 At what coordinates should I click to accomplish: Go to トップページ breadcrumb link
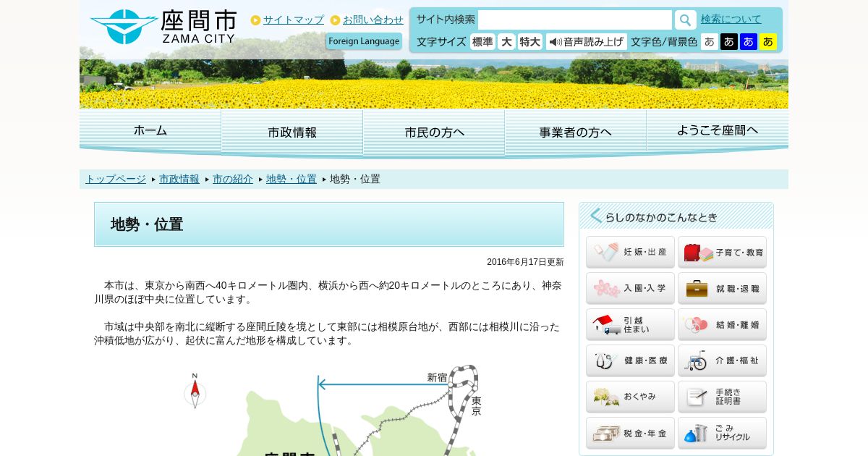(116, 179)
